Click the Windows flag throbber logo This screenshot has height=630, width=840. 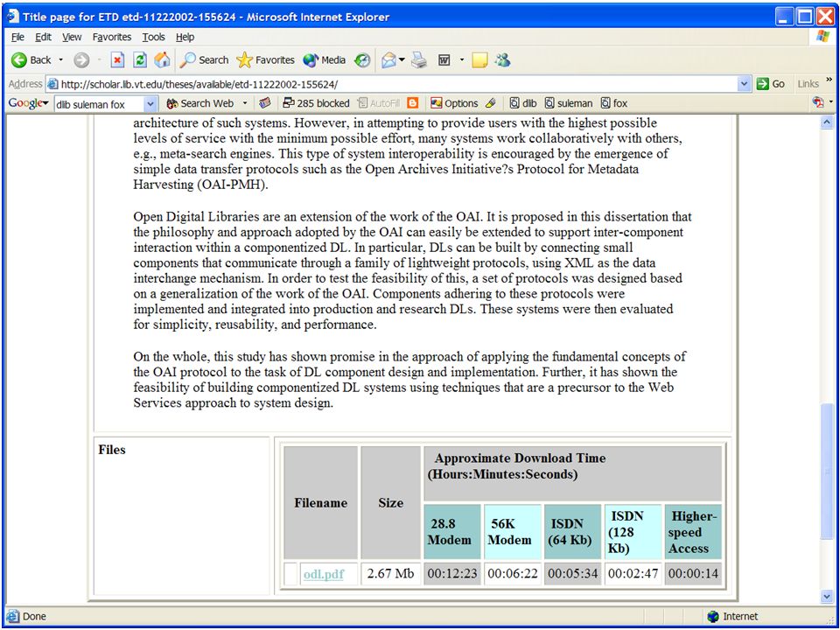pos(822,37)
